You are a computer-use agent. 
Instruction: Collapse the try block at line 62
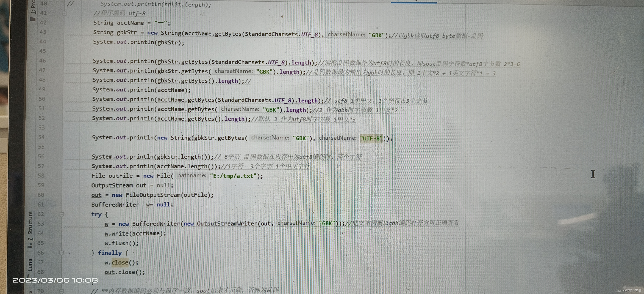point(62,214)
